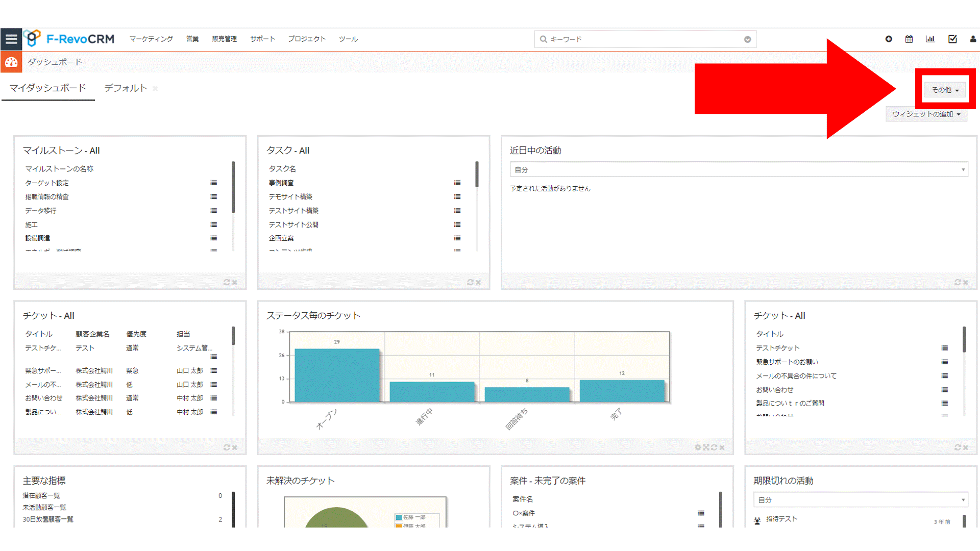Image resolution: width=980 pixels, height=551 pixels.
Task: Open detail icon for 事例調査 task
Action: (x=457, y=183)
